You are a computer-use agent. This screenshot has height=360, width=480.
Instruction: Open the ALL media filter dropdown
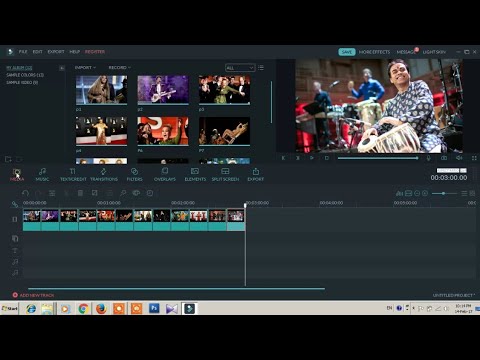240,68
